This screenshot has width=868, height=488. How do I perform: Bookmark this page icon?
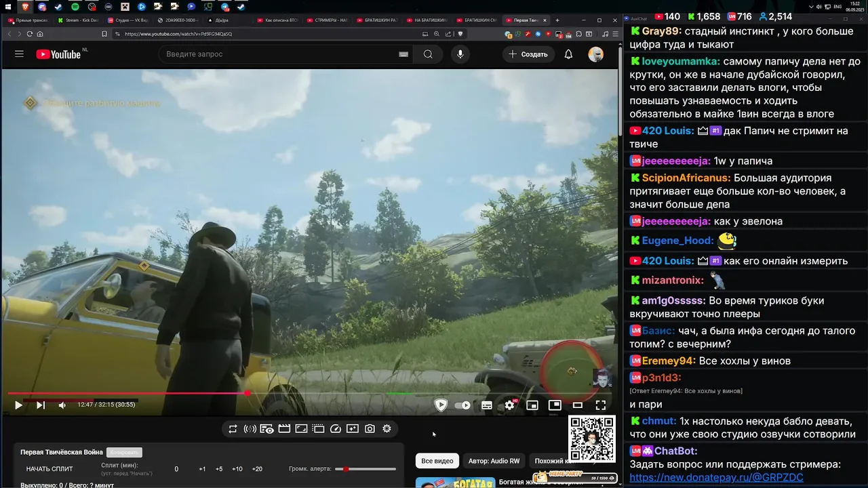(104, 34)
